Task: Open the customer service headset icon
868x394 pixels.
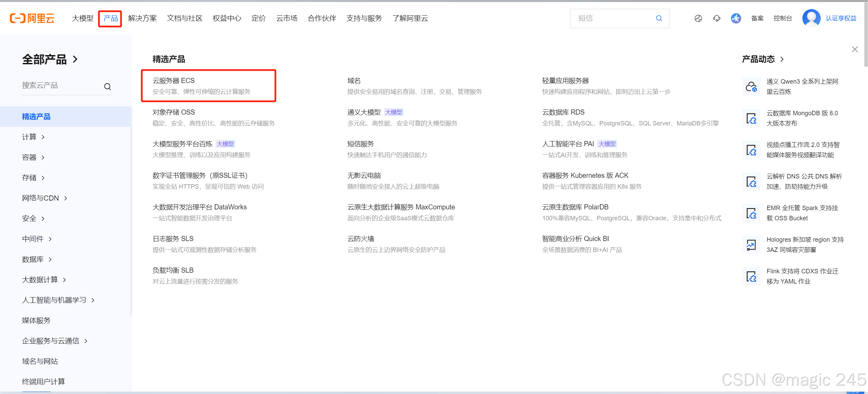Action: pos(716,18)
